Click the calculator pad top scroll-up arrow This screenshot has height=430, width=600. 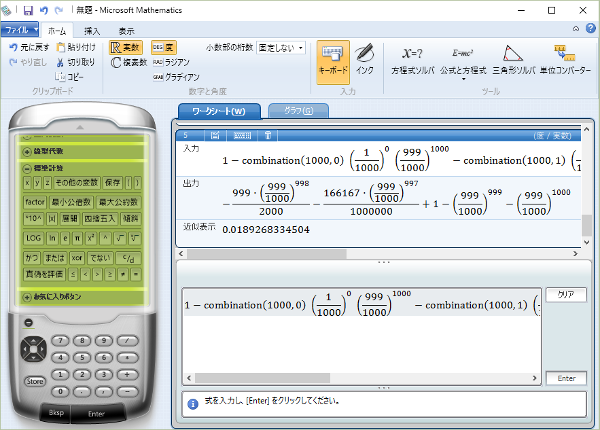[80, 127]
